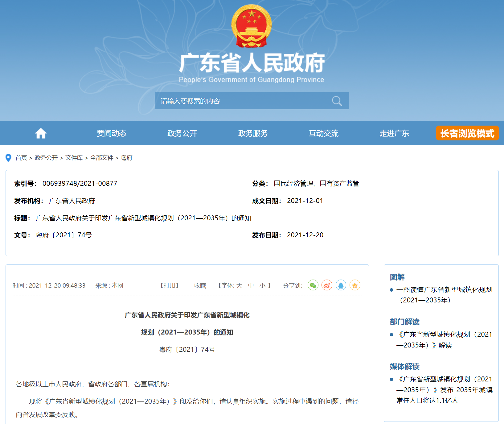Open the 政务公开 navigation menu
Image resolution: width=504 pixels, height=424 pixels.
click(182, 133)
